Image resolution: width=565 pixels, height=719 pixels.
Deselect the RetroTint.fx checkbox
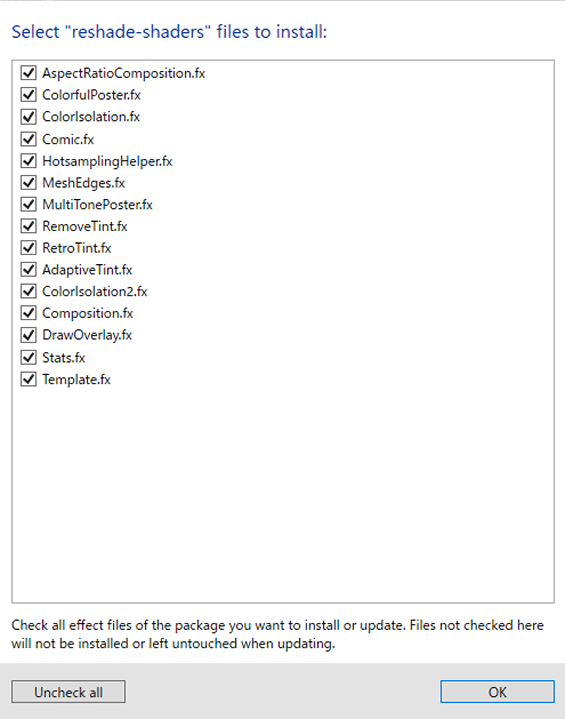tap(28, 248)
